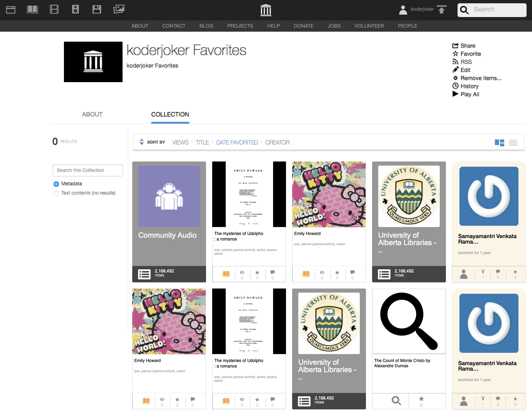Click the RSS feed icon

[455, 62]
